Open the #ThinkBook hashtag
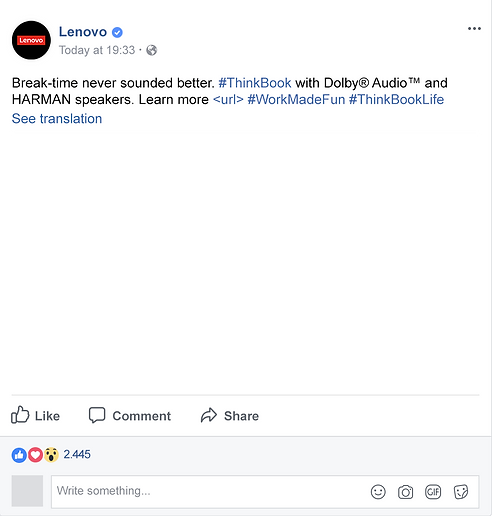 tap(255, 83)
